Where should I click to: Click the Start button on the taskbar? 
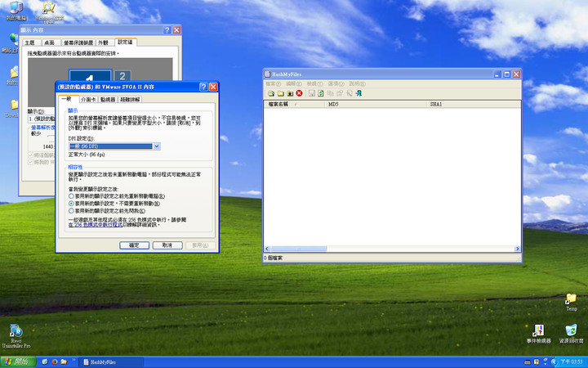pyautogui.click(x=18, y=361)
